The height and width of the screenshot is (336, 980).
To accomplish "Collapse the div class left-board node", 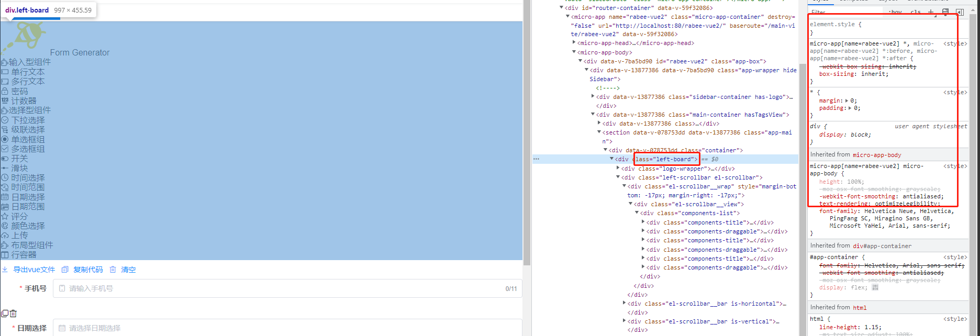I will tap(611, 159).
